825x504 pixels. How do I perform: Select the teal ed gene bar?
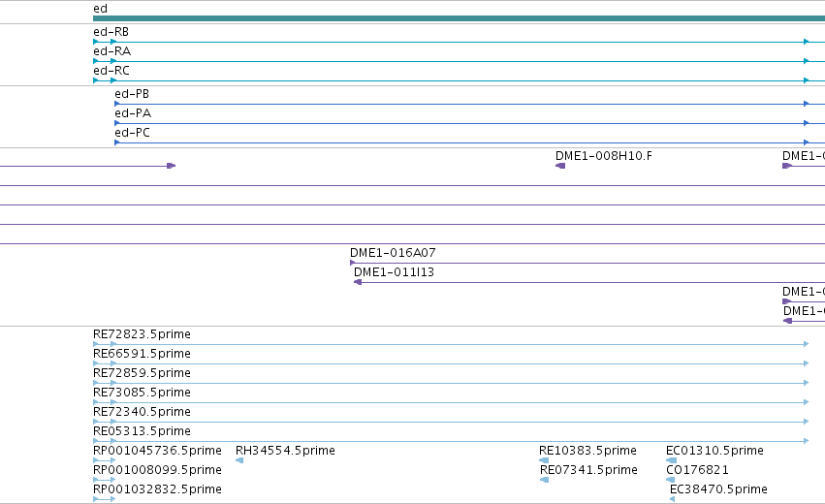click(x=459, y=18)
